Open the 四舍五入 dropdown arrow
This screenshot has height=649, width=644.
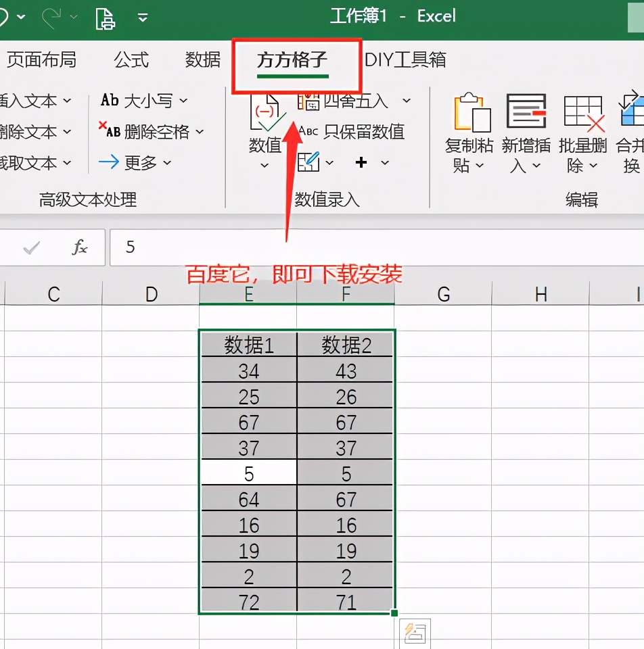coord(407,101)
